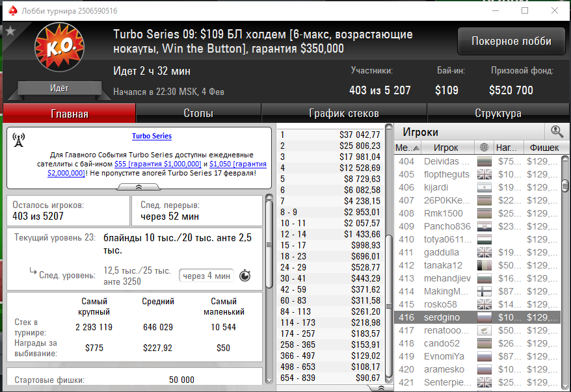Open the Структура tab

coord(498,113)
